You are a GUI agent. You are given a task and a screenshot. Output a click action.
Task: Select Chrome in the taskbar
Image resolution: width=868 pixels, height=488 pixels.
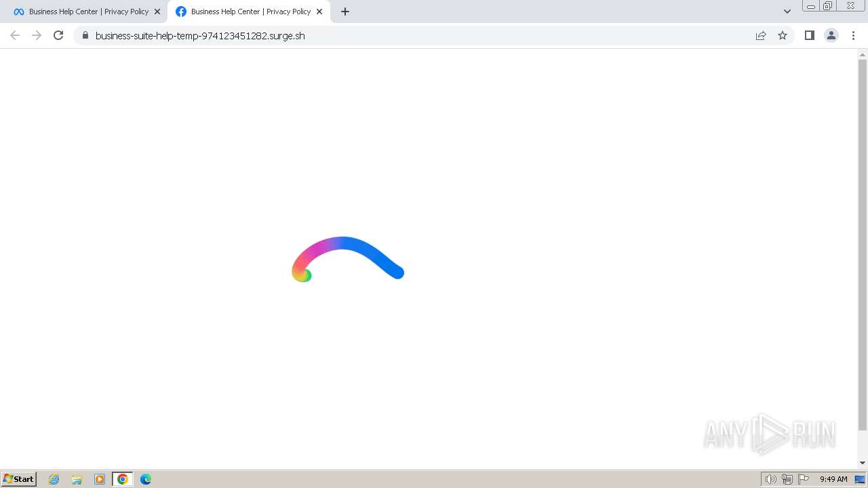tap(123, 479)
